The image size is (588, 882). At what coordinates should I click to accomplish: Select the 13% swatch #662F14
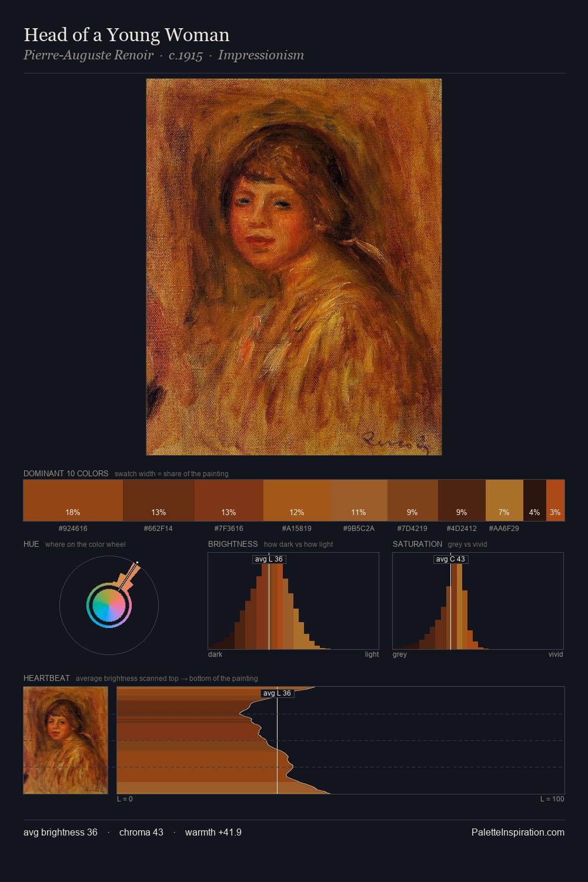click(159, 500)
